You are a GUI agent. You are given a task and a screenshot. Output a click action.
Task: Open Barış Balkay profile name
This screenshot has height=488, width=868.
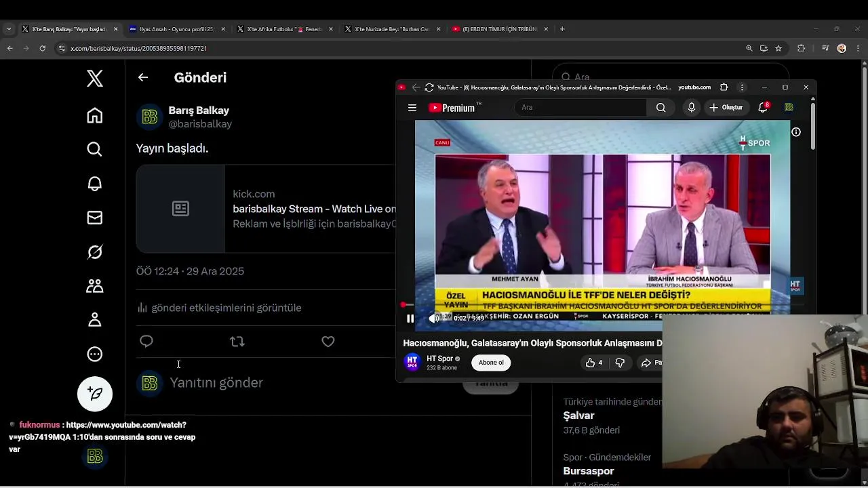point(199,110)
